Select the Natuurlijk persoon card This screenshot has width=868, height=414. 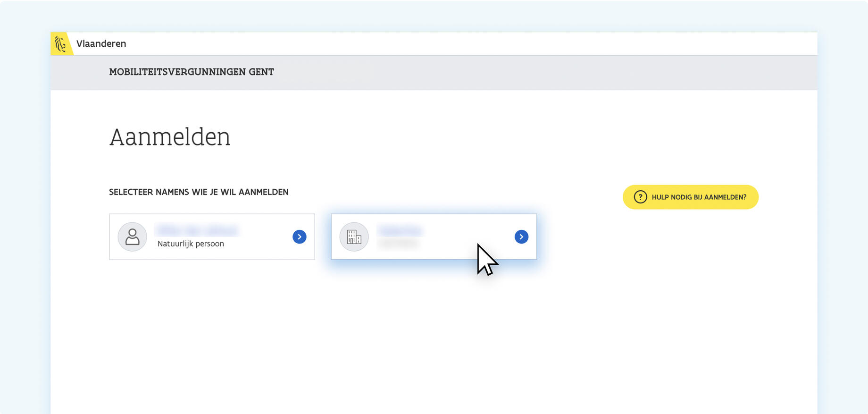(x=212, y=237)
